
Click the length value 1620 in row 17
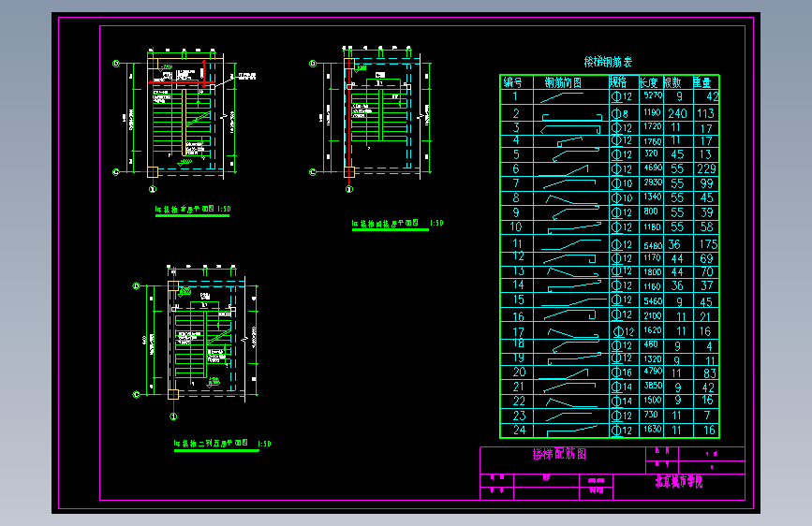coord(653,329)
